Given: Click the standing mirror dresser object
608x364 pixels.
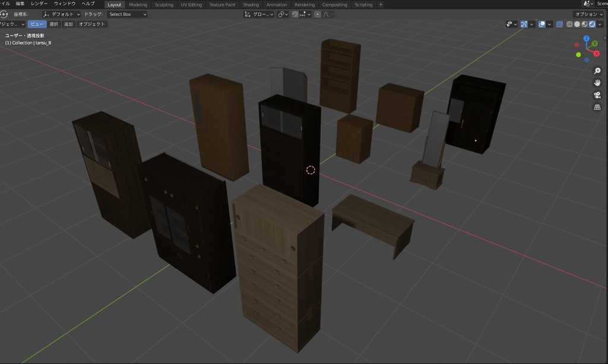Looking at the screenshot, I should 430,151.
